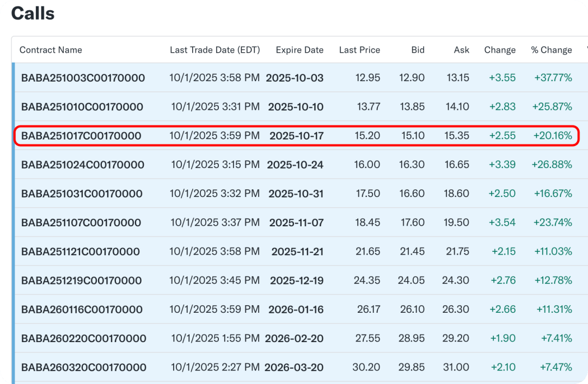Image resolution: width=588 pixels, height=384 pixels.
Task: Click bid value 28.95
Action: [x=412, y=338]
